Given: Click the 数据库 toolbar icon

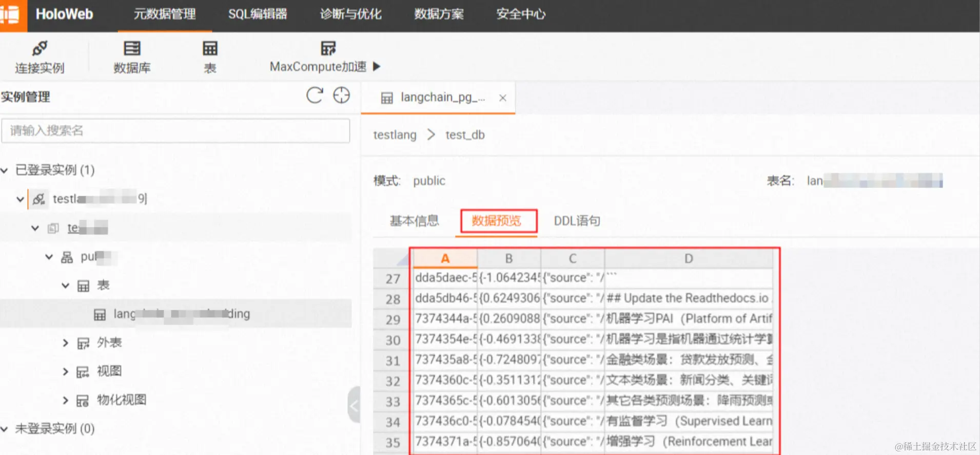Looking at the screenshot, I should [132, 48].
